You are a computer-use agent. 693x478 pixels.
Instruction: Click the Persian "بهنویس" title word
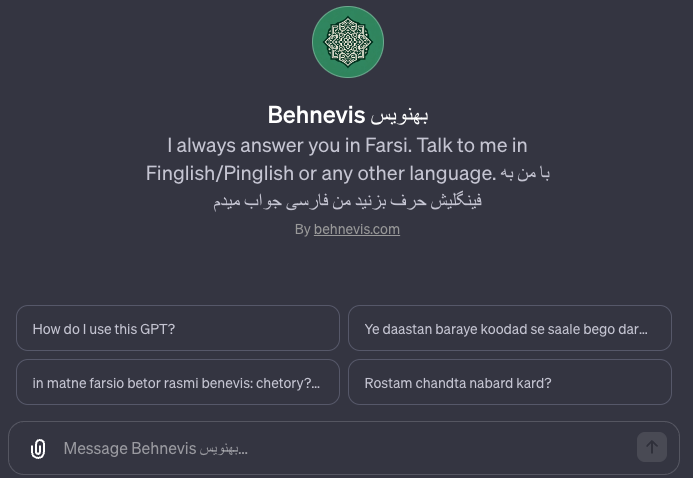(x=399, y=116)
